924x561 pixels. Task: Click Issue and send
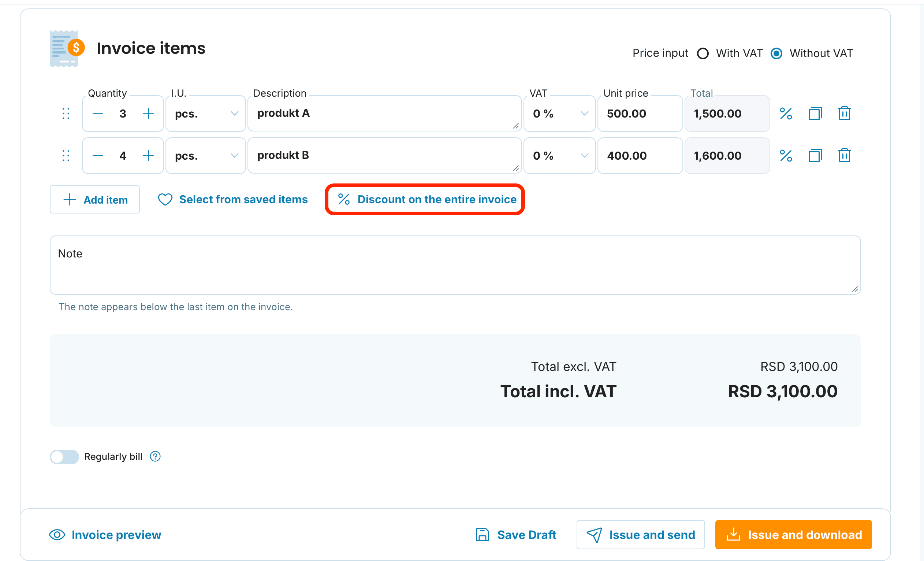coord(641,535)
